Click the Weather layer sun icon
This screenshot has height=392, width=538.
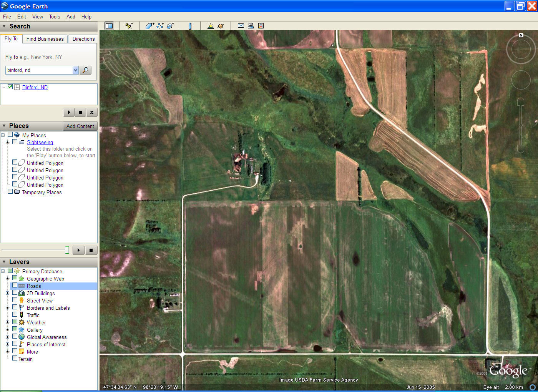point(22,322)
